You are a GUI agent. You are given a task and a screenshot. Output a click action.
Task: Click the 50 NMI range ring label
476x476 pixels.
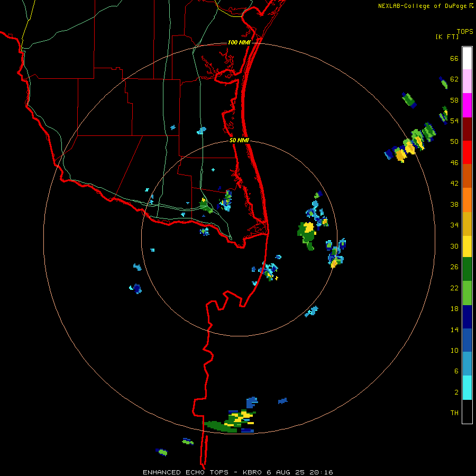239,140
